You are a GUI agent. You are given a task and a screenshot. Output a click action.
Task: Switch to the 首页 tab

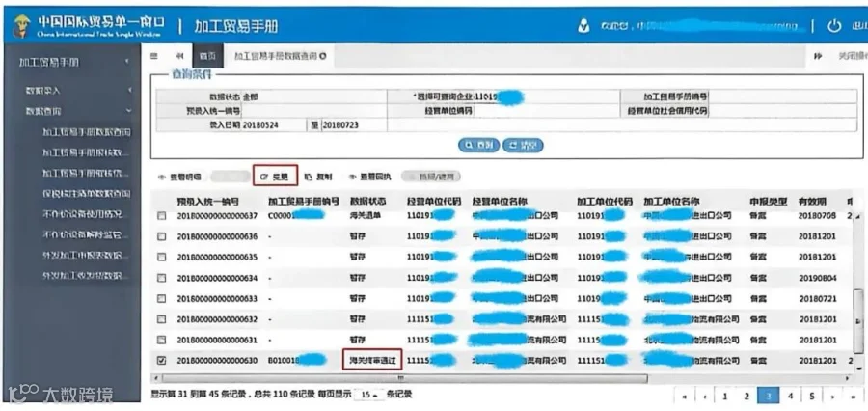[207, 56]
